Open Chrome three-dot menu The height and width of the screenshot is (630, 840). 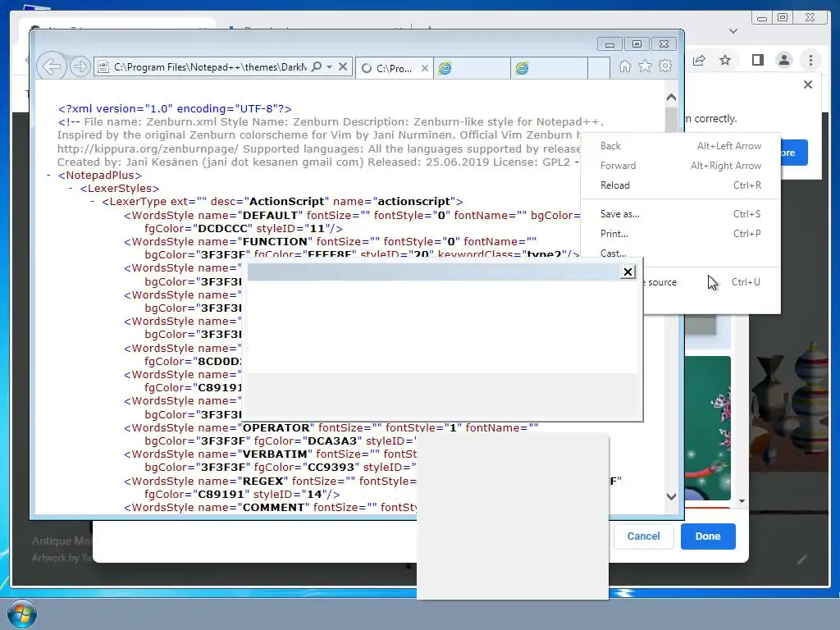pos(810,60)
